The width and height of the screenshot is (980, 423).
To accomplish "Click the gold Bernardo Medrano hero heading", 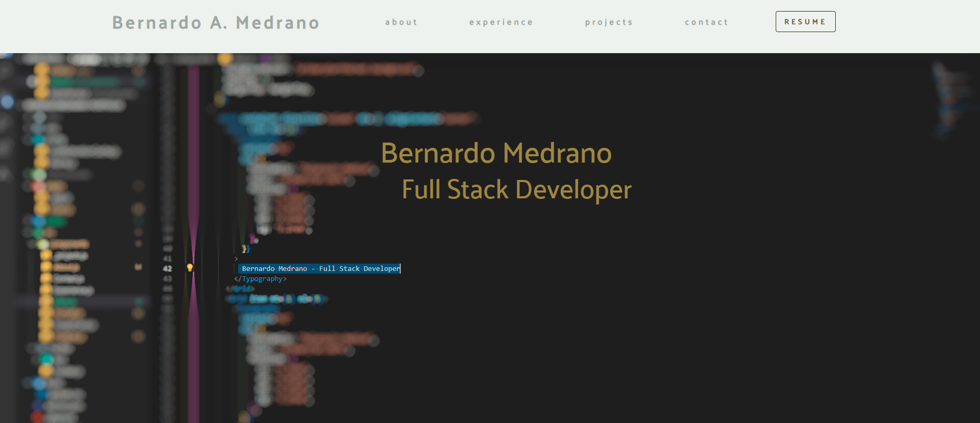I will click(x=496, y=153).
